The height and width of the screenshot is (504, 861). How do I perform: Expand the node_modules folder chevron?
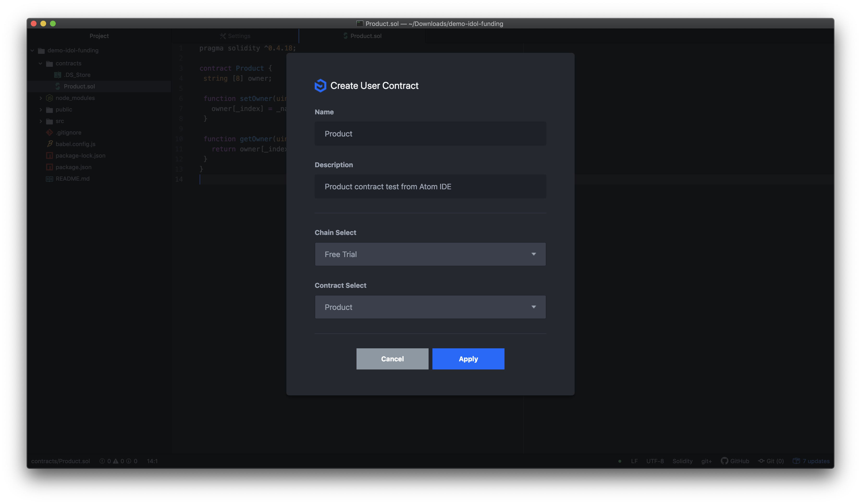tap(41, 98)
